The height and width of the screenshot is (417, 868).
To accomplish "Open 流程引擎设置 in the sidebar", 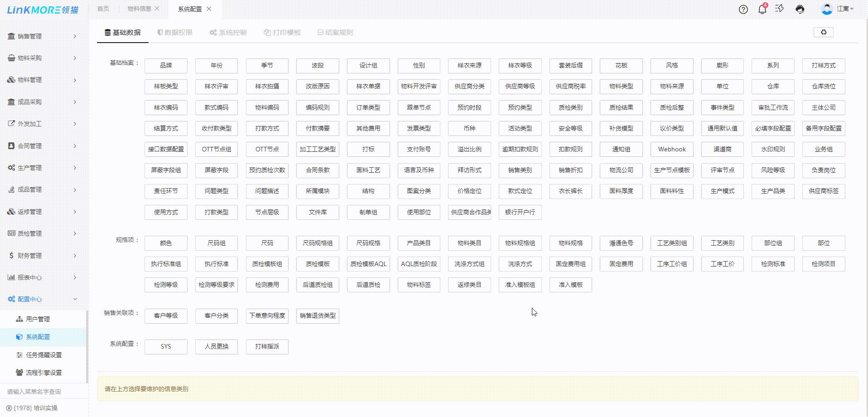I will 43,373.
